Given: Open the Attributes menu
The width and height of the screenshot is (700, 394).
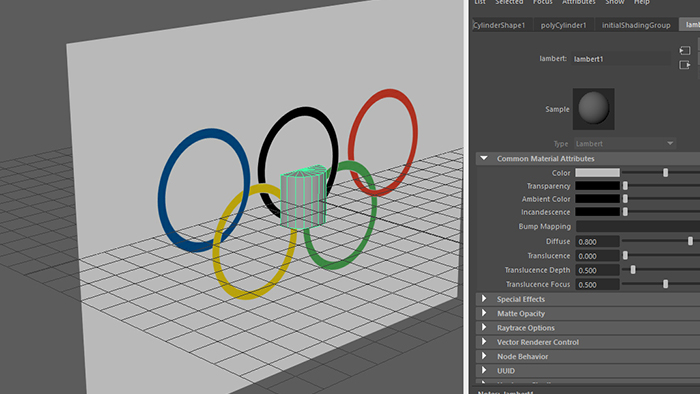Looking at the screenshot, I should (x=579, y=2).
